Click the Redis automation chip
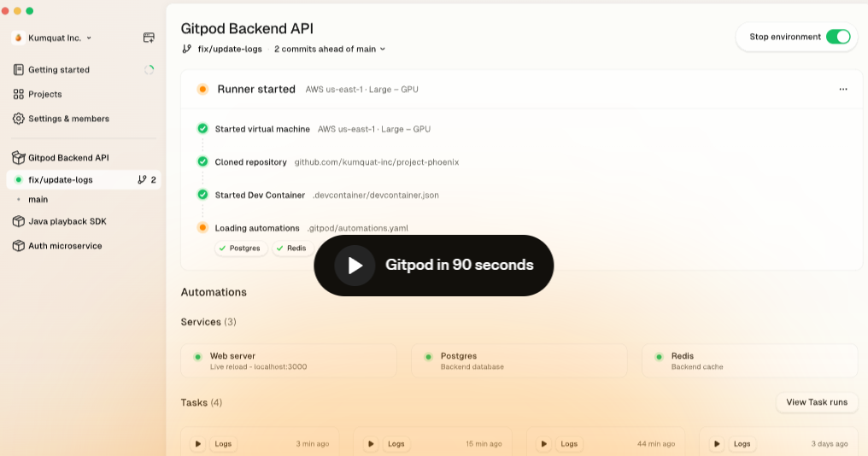The image size is (868, 456). click(x=293, y=248)
